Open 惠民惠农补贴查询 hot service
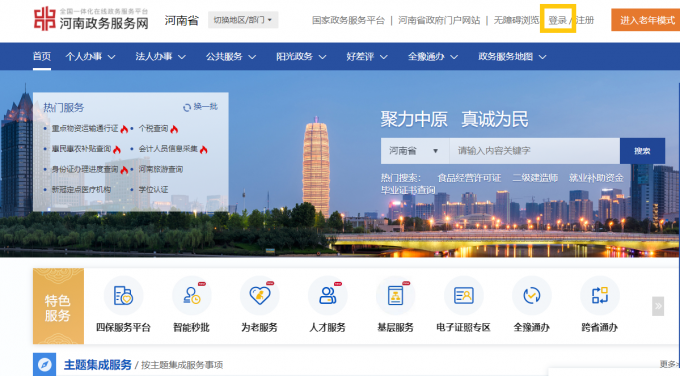 tap(82, 149)
